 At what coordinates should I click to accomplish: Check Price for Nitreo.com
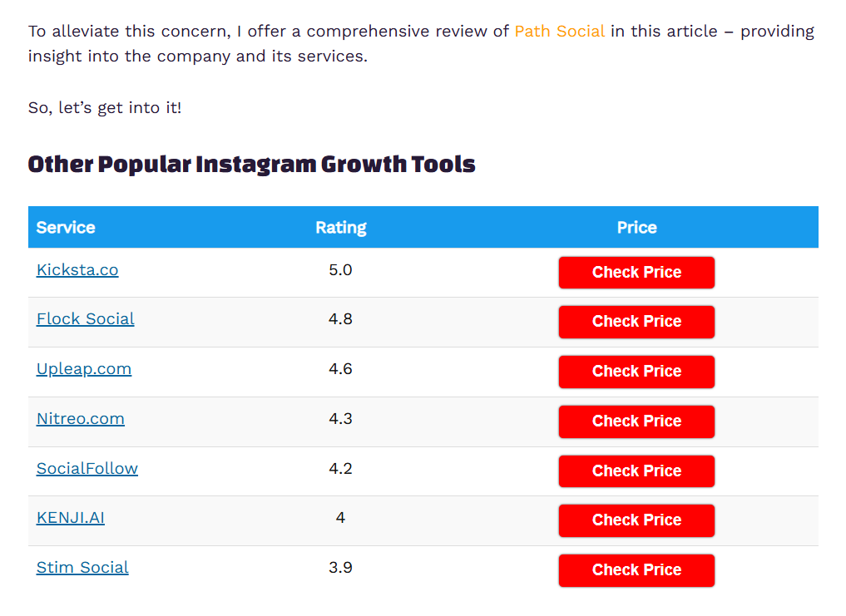pyautogui.click(x=636, y=421)
